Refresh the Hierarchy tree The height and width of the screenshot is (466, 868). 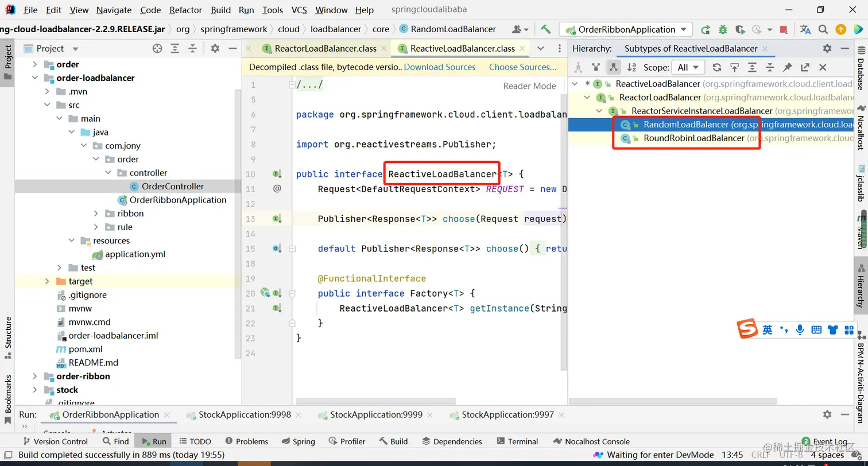[716, 67]
